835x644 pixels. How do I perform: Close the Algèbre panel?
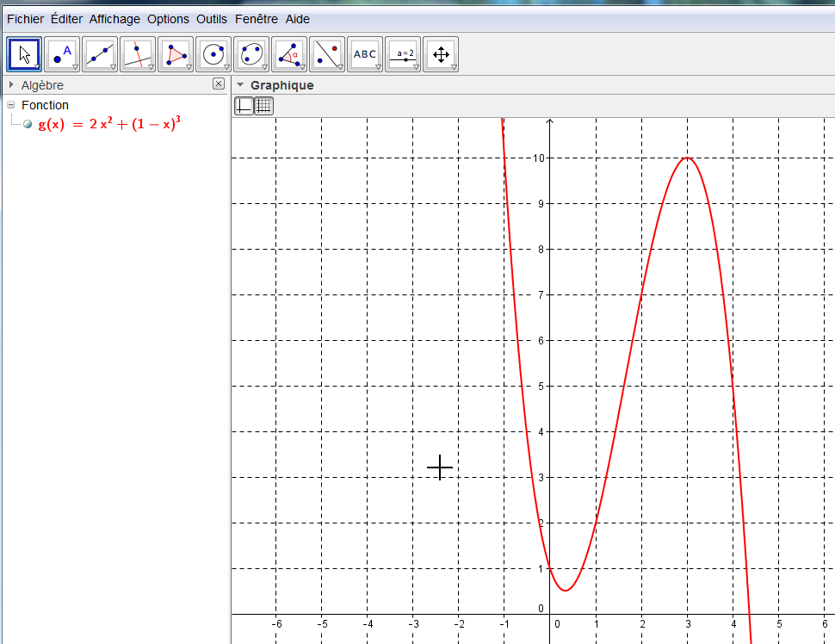tap(219, 84)
